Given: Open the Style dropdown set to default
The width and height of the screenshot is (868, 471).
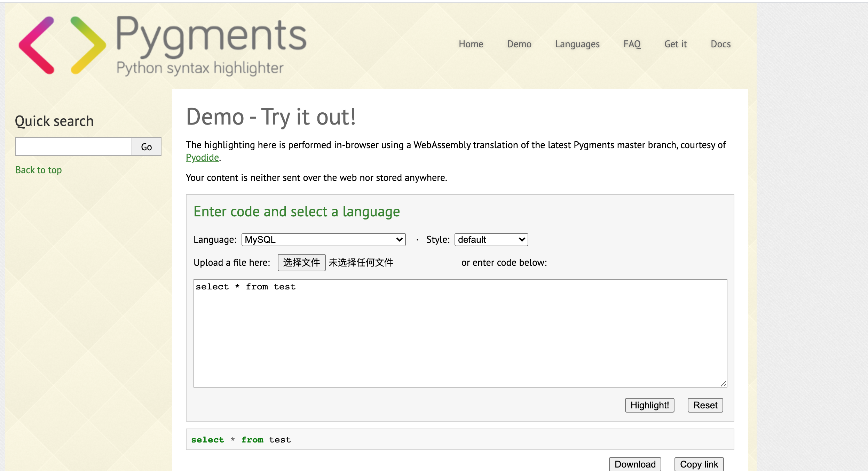Looking at the screenshot, I should pos(491,240).
